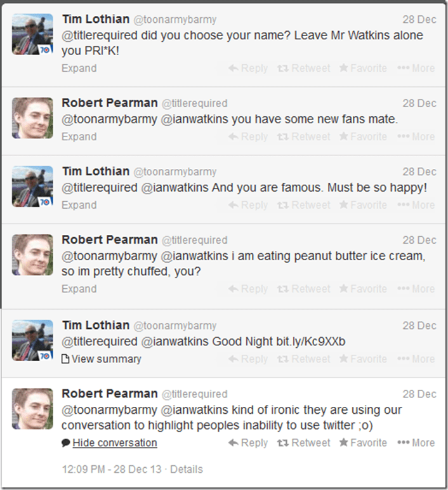Screen dimensions: 448x490
Task: Expand the peanut butter ice cream tweet
Action: coord(79,289)
